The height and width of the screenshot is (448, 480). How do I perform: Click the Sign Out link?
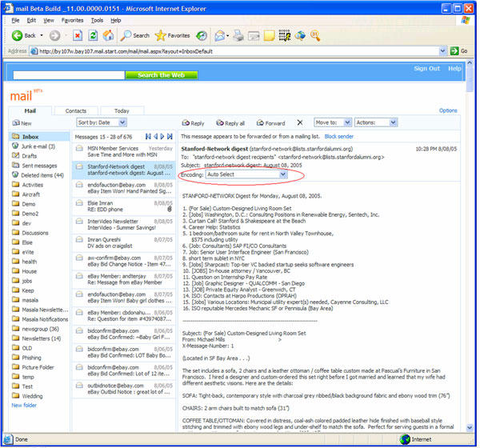[x=426, y=68]
